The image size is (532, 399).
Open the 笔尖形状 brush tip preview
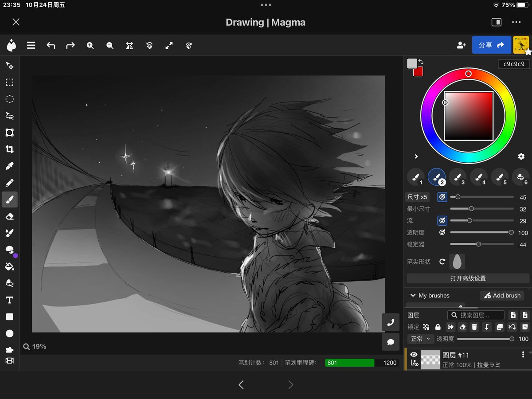point(457,262)
